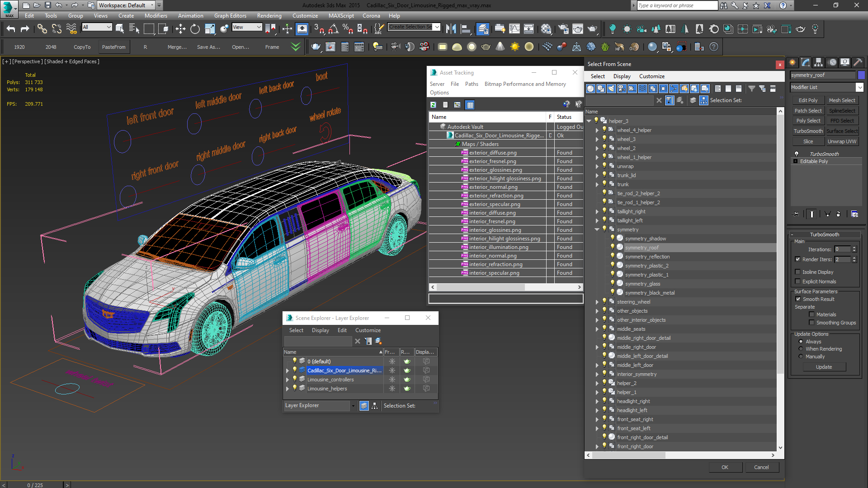Click the keyword search input field
The height and width of the screenshot is (488, 868).
pos(677,5)
